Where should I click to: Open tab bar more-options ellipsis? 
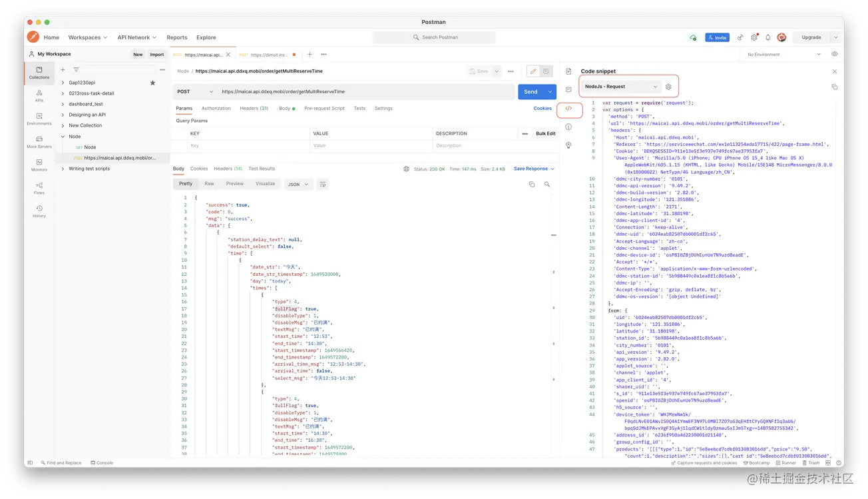(x=324, y=55)
